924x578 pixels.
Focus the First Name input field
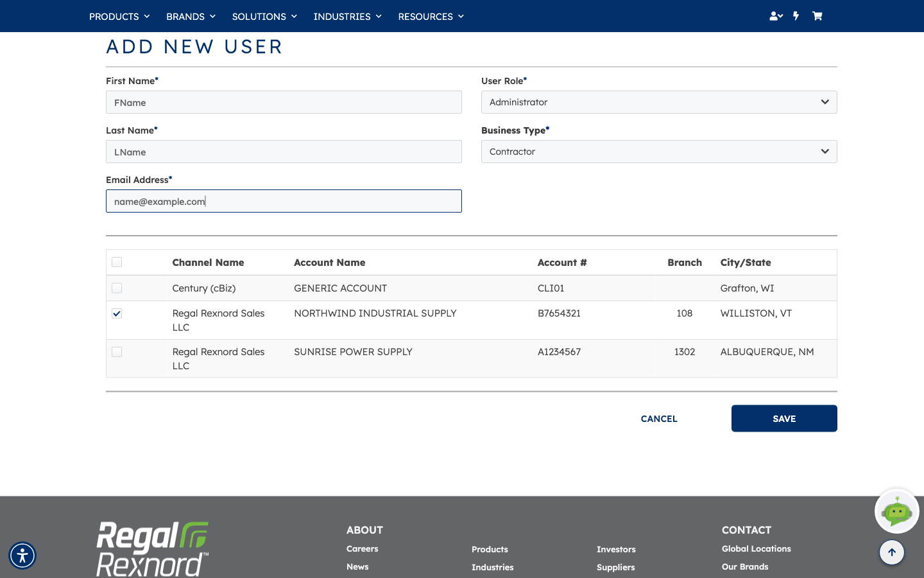pyautogui.click(x=284, y=102)
